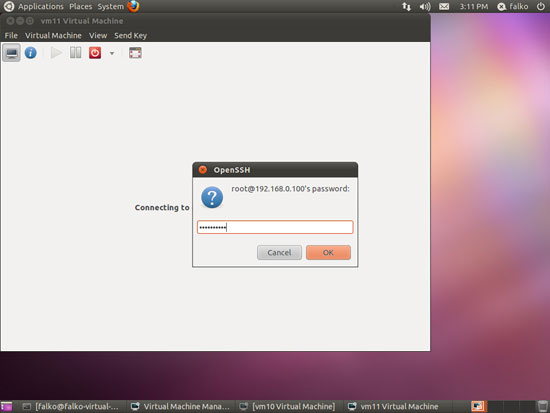Click the red Shut Down power icon
The width and height of the screenshot is (550, 413).
click(95, 53)
